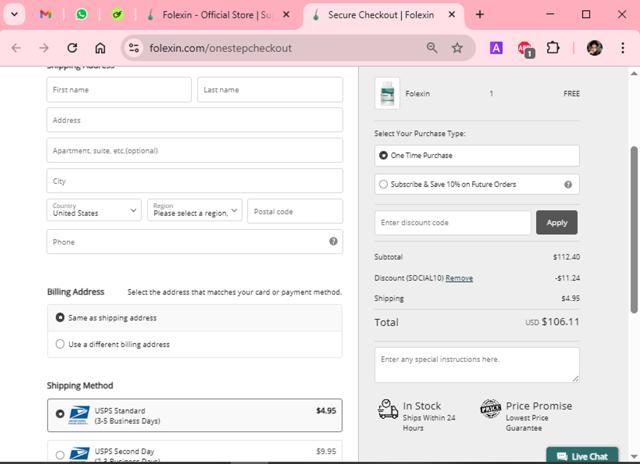Click the Apartment, suite, etc. field

coord(195,151)
